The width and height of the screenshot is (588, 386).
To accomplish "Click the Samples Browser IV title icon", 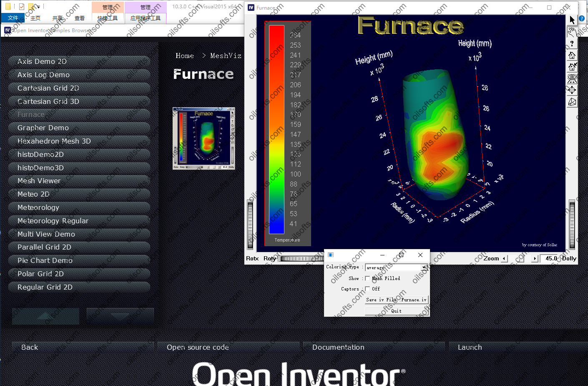I will [8, 30].
